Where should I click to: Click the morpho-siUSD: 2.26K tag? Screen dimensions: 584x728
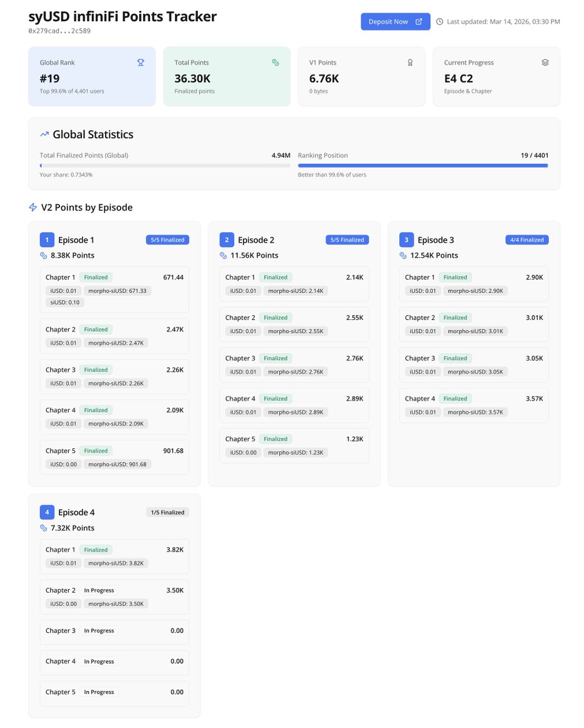pyautogui.click(x=116, y=383)
